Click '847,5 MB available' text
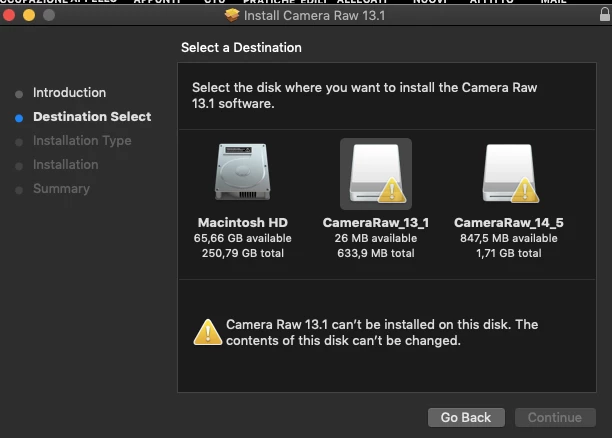The image size is (612, 438). [509, 238]
